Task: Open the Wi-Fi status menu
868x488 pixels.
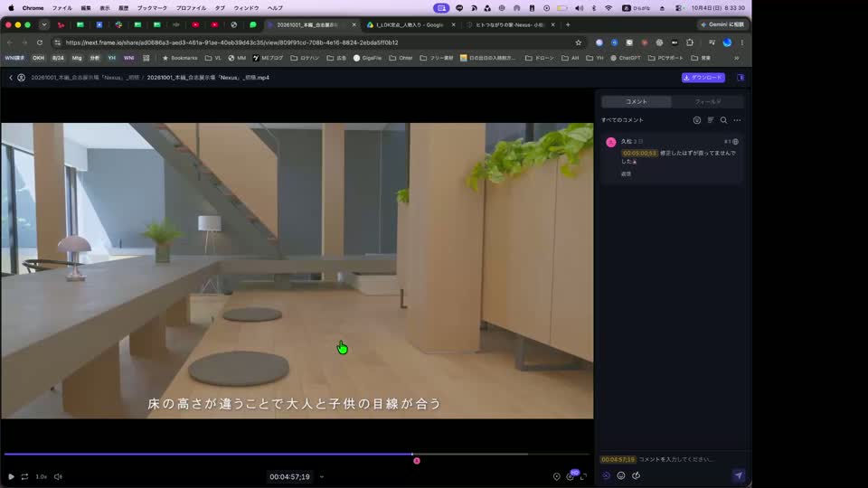Action: pyautogui.click(x=609, y=8)
